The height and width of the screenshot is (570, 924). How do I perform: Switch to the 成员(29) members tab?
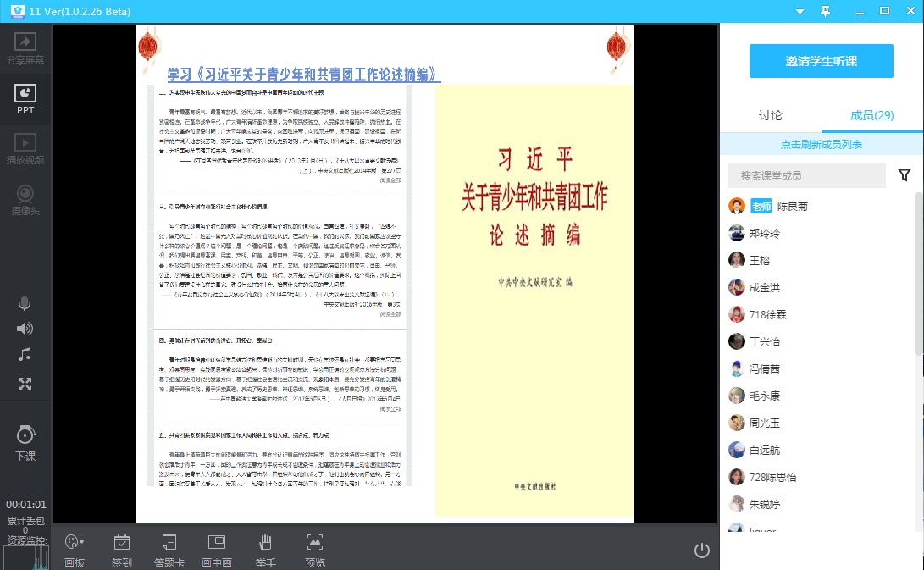pyautogui.click(x=871, y=115)
